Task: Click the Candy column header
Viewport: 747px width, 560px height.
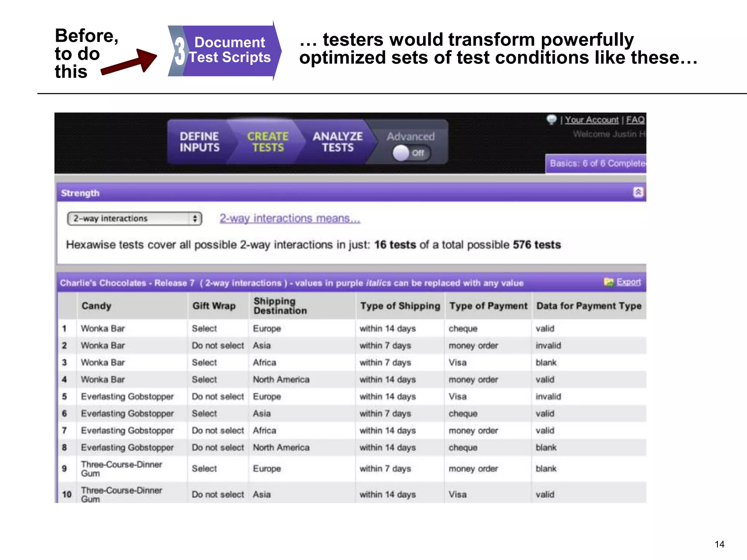Action: [x=96, y=306]
